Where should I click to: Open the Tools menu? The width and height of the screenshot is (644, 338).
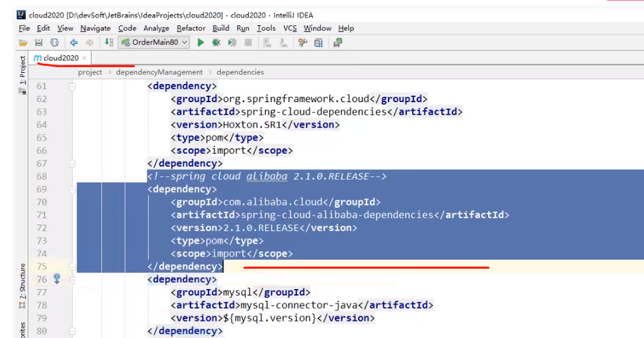266,28
